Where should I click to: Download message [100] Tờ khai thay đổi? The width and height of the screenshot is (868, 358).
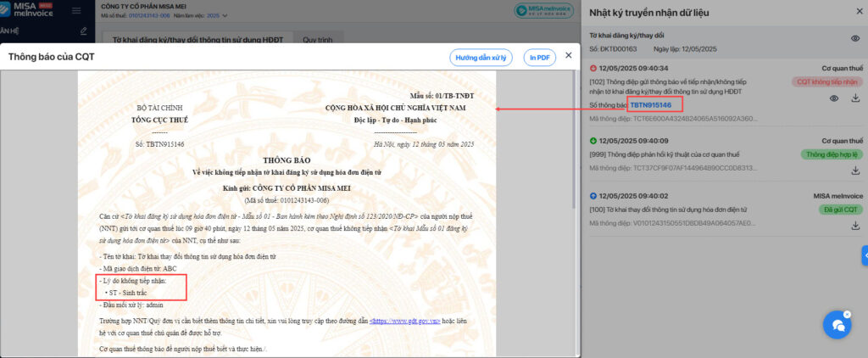855,226
